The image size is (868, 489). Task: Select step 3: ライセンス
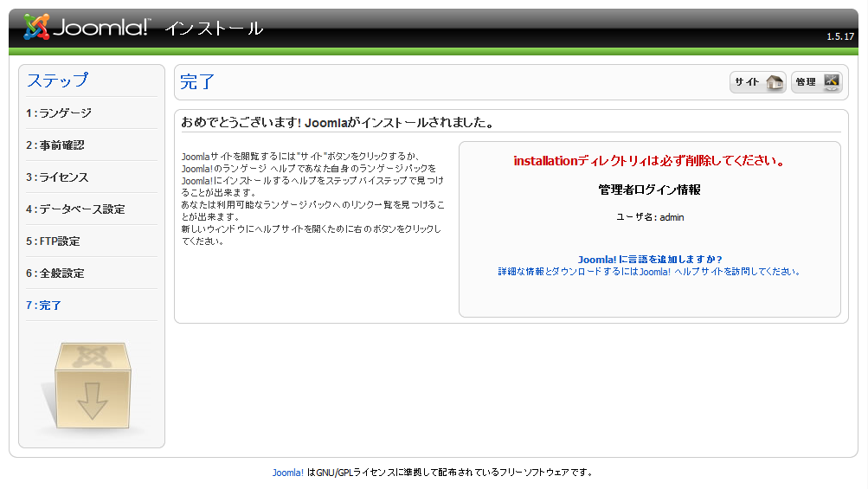[x=57, y=177]
